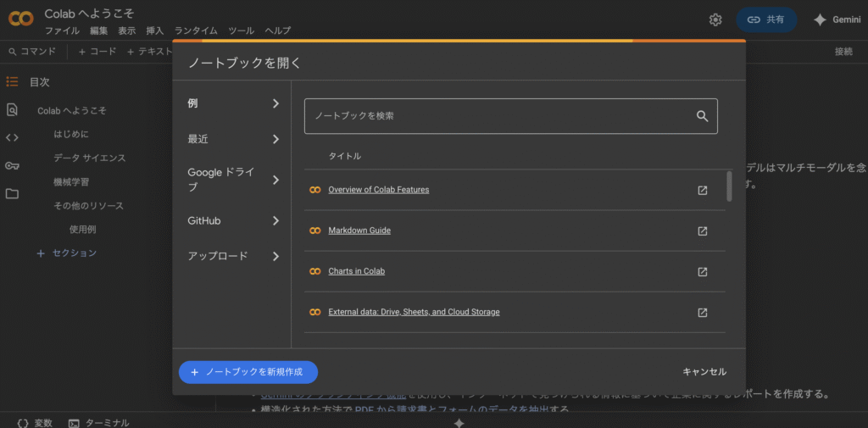
Task: Open the ヘルプ menu
Action: tap(277, 31)
